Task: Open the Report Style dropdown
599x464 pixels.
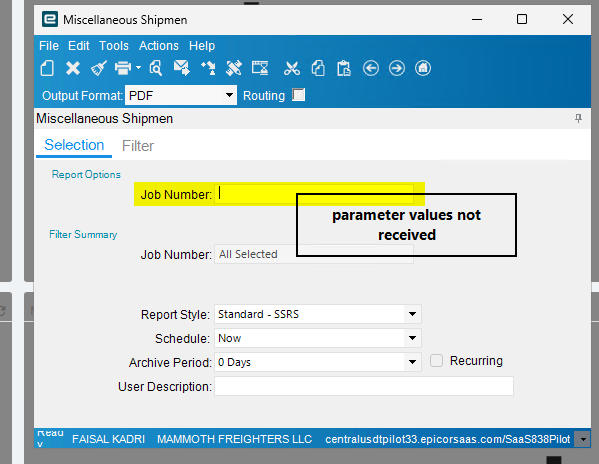Action: coord(412,314)
